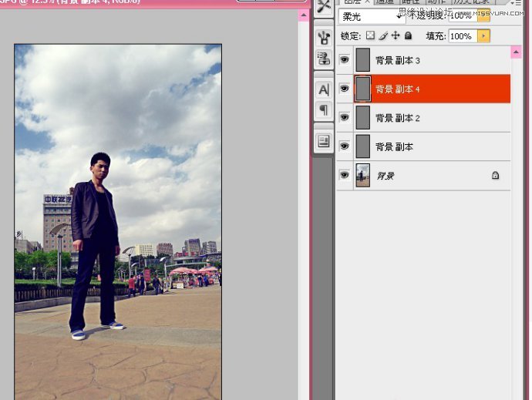Viewport: 532px width, 400px height.
Task: Click gray thumbnail of 背景 副本
Action: pyautogui.click(x=362, y=146)
